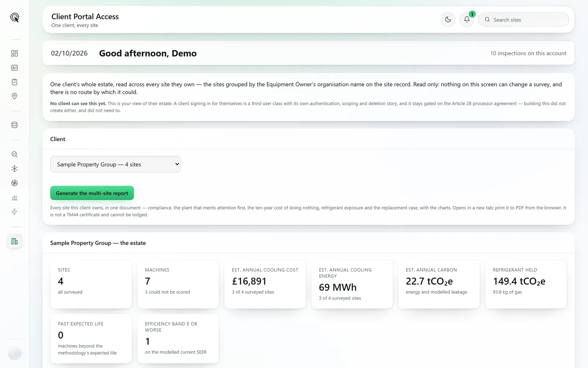This screenshot has height=368, width=588.
Task: Open the lightning bolt energy icon
Action: (x=14, y=212)
